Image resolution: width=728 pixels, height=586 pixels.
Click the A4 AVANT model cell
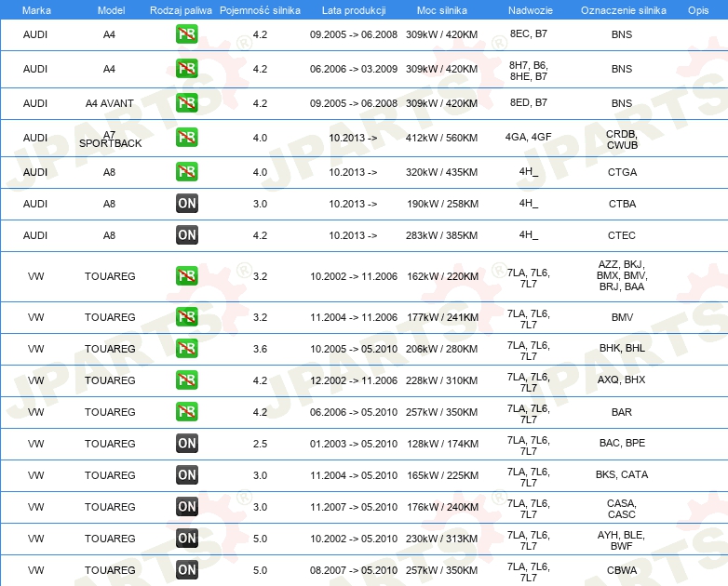click(x=110, y=103)
